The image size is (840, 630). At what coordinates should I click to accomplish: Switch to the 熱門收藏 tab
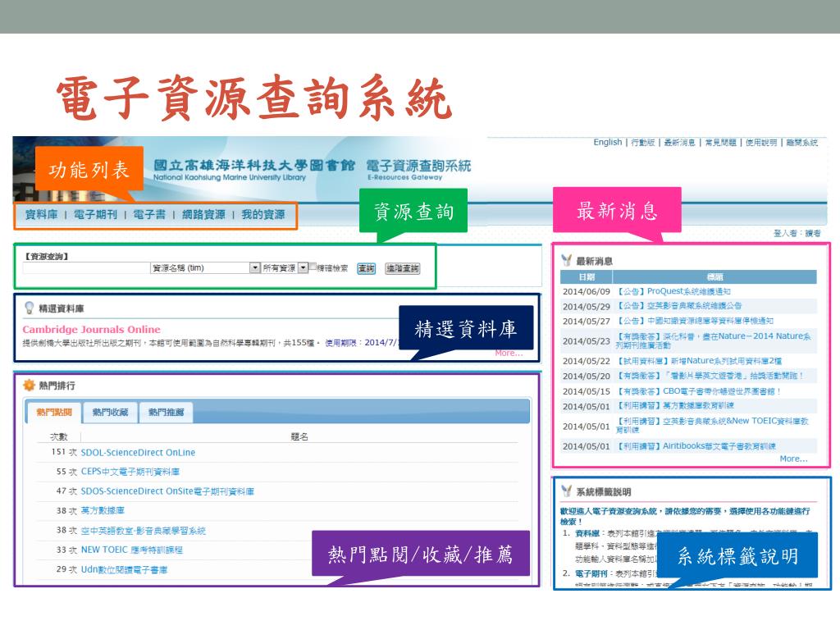pyautogui.click(x=110, y=412)
